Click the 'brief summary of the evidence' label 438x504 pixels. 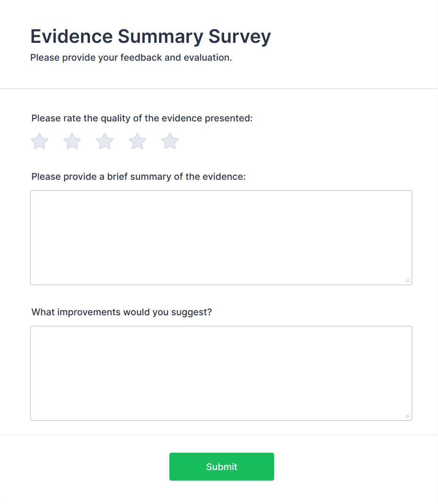138,176
